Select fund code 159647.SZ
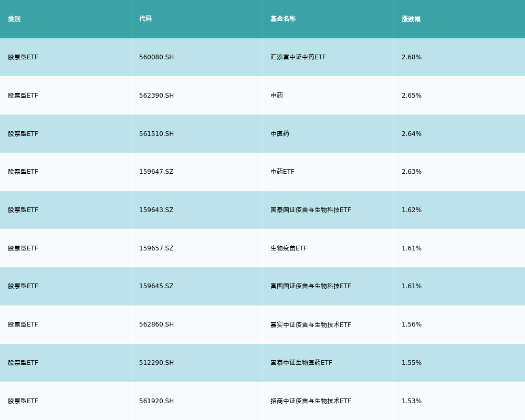525x420 pixels. 156,172
